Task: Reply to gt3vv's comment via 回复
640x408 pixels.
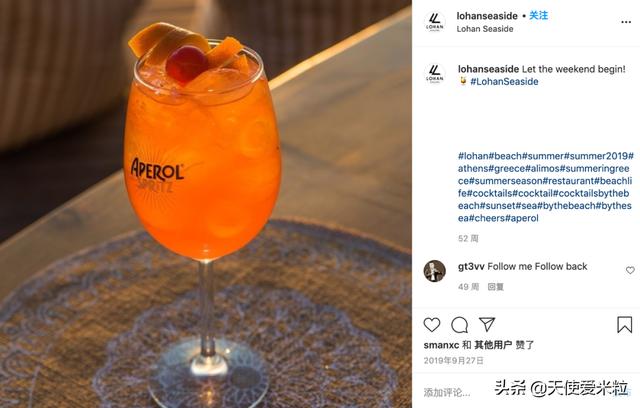Action: pyautogui.click(x=496, y=287)
